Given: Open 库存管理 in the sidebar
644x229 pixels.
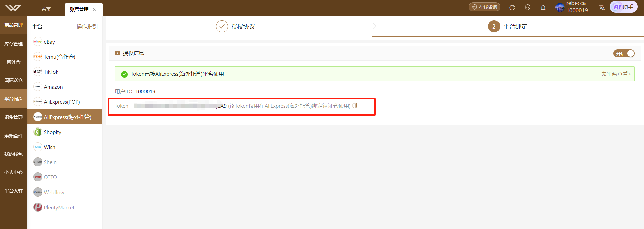Looking at the screenshot, I should [13, 44].
